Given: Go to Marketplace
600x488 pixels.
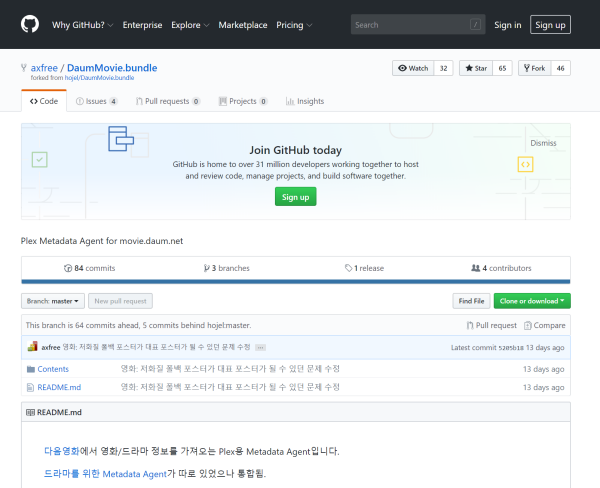Looking at the screenshot, I should 243,25.
